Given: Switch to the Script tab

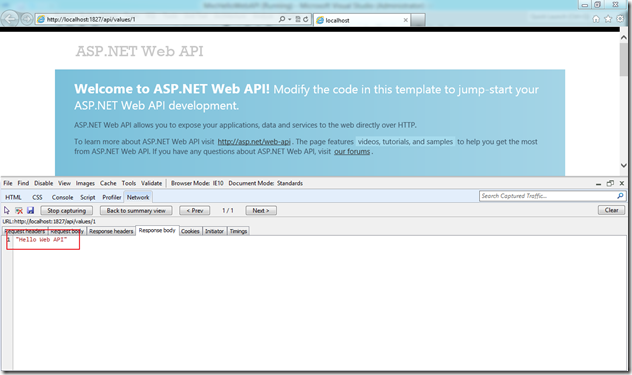Looking at the screenshot, I should pos(87,197).
